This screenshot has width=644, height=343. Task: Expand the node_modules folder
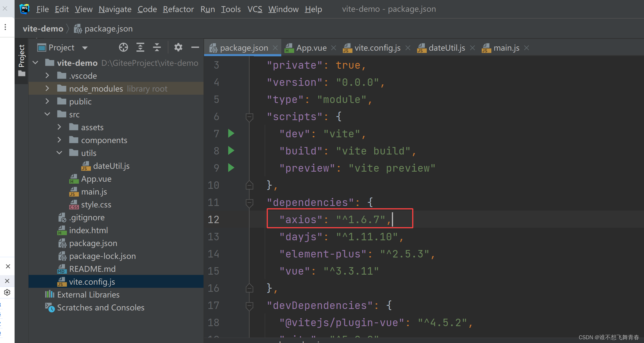pos(47,88)
